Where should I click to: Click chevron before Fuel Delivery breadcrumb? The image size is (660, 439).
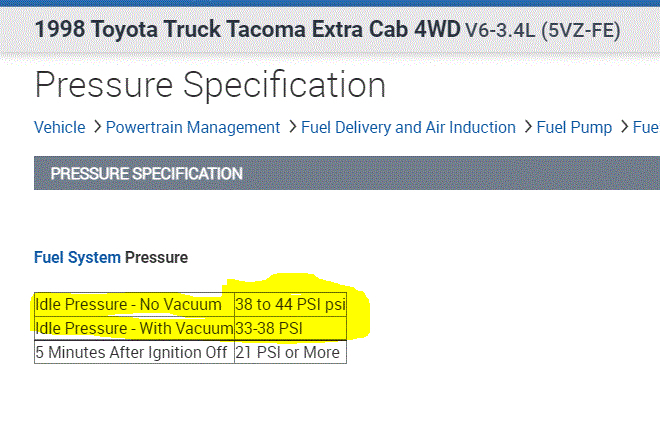click(292, 127)
